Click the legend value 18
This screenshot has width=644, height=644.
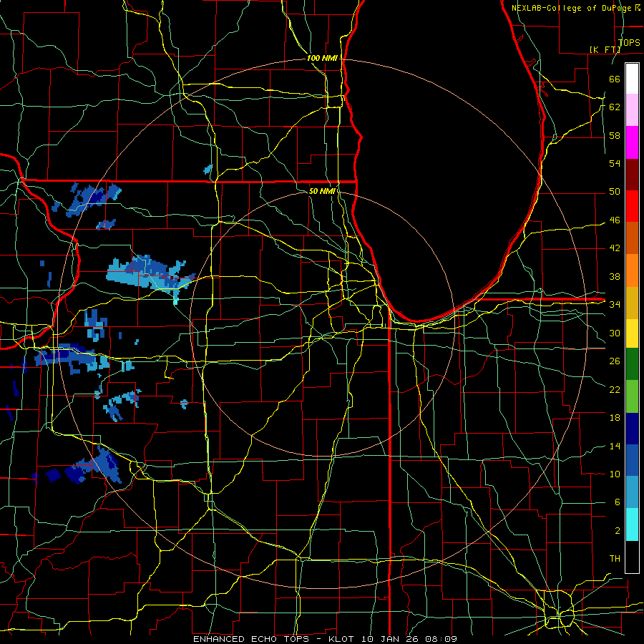point(615,418)
